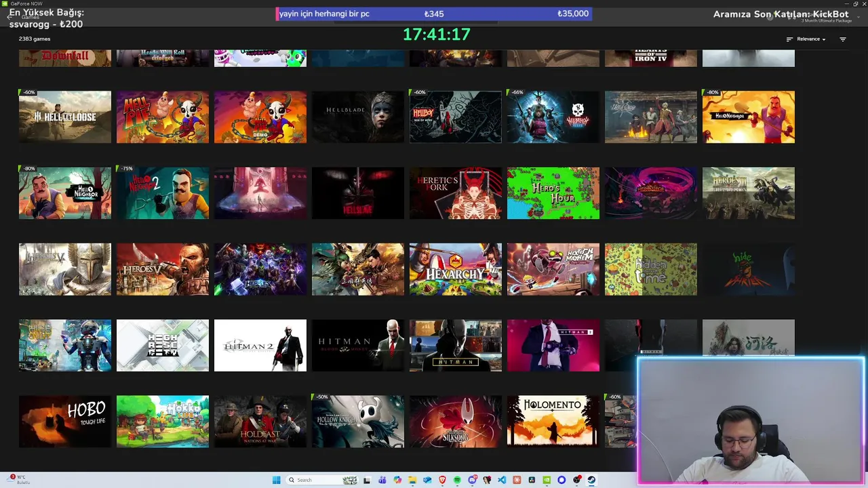This screenshot has width=868, height=488.
Task: Open Holdfast Nations at War tile
Action: click(x=260, y=422)
